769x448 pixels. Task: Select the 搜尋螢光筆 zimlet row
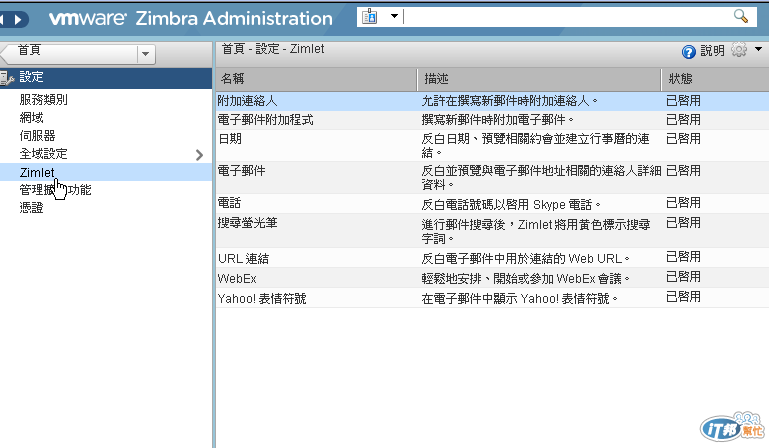pyautogui.click(x=492, y=230)
